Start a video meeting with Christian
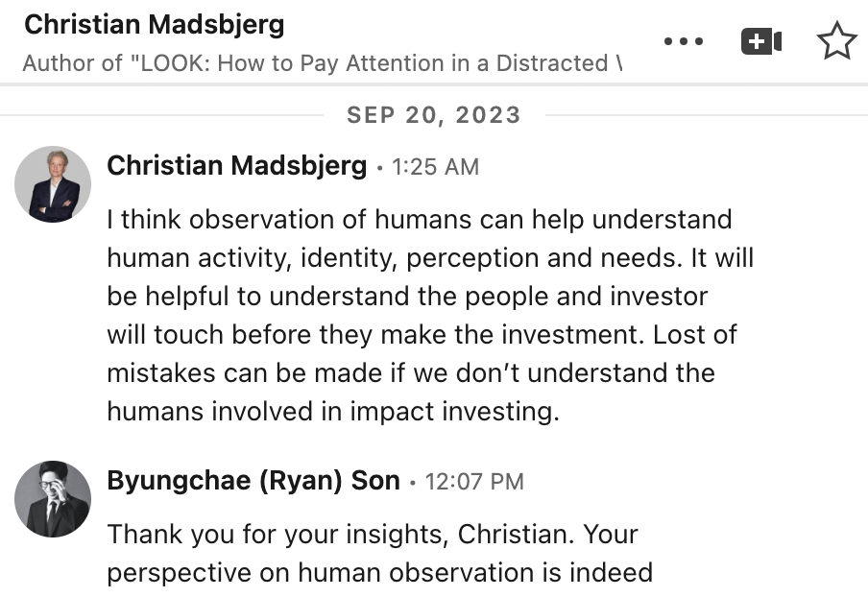Image resolution: width=868 pixels, height=597 pixels. pyautogui.click(x=761, y=41)
